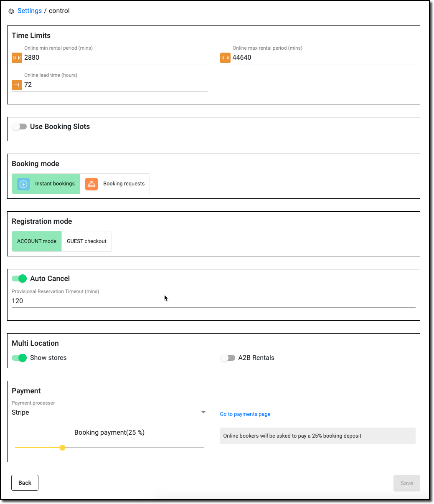
Task: Click Go to payments page
Action: click(245, 414)
